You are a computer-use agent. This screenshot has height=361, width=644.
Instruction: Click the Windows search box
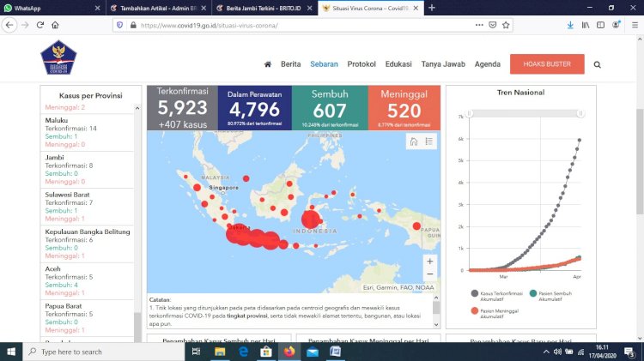coord(103,352)
